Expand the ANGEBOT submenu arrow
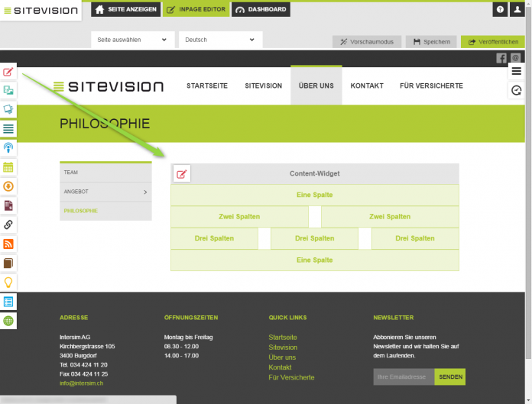Screen dimensions: 532x404 point(145,192)
